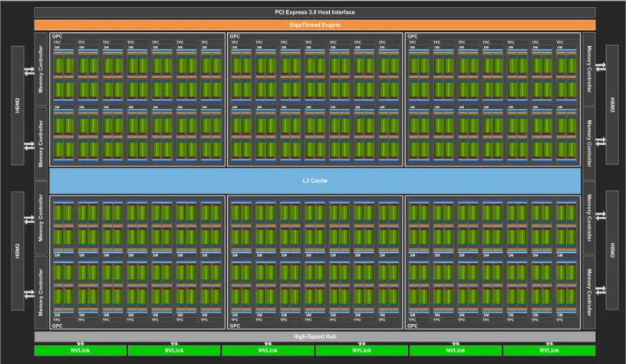Click the GPC label of top-left cluster
626x364 pixels.
57,36
